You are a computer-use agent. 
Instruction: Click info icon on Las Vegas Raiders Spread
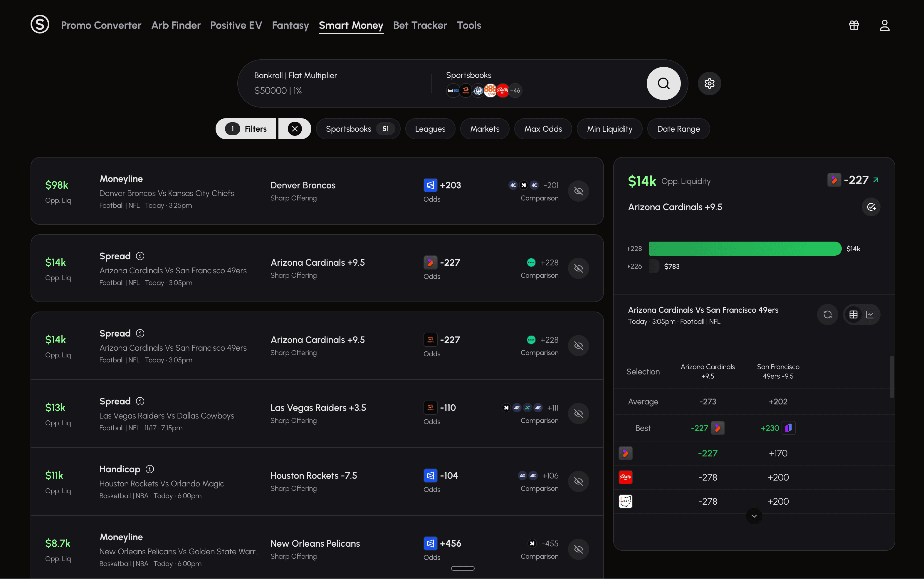pos(140,401)
